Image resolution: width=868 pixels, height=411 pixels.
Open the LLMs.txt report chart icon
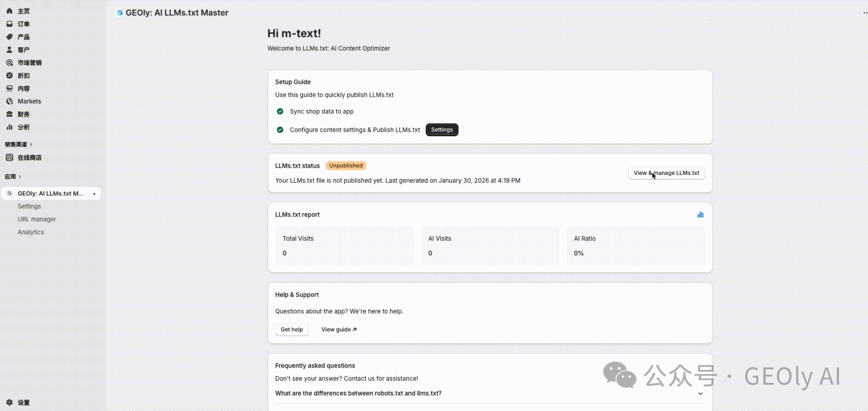coord(700,215)
